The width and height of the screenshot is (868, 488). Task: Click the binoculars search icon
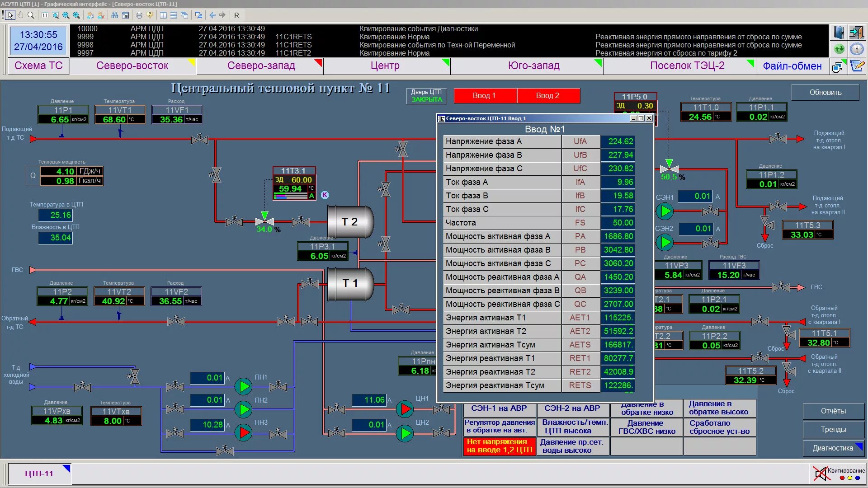pos(114,15)
